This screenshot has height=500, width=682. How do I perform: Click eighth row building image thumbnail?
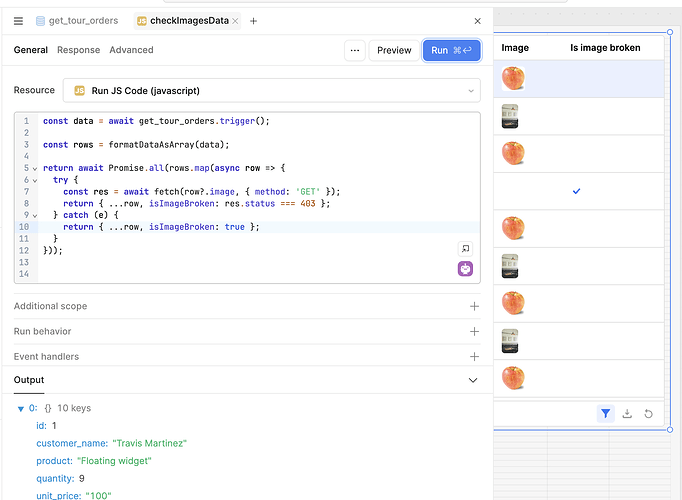[510, 341]
